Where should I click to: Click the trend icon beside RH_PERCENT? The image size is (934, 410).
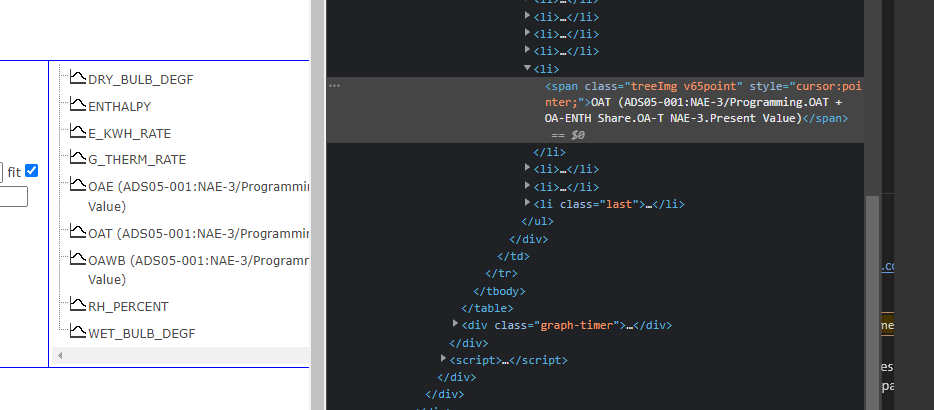(x=78, y=304)
